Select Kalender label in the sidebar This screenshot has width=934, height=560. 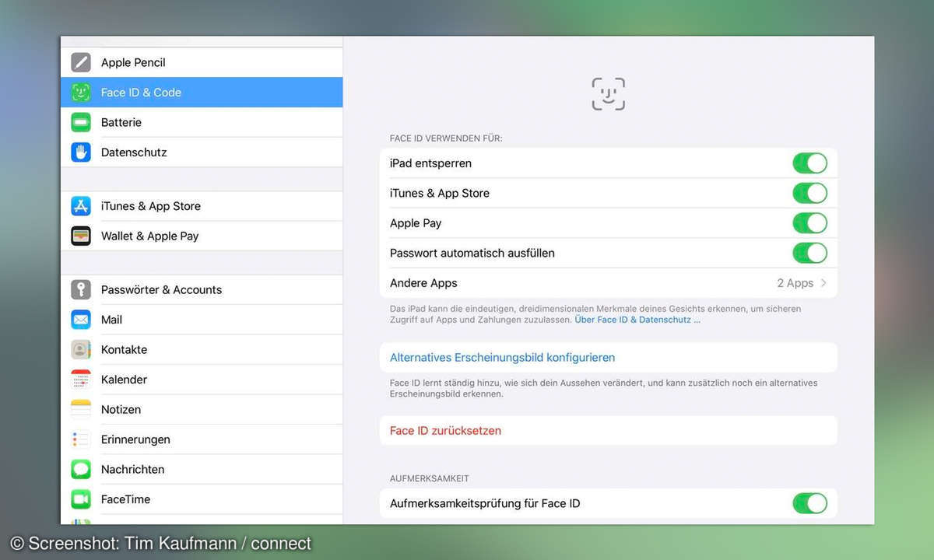pyautogui.click(x=124, y=380)
